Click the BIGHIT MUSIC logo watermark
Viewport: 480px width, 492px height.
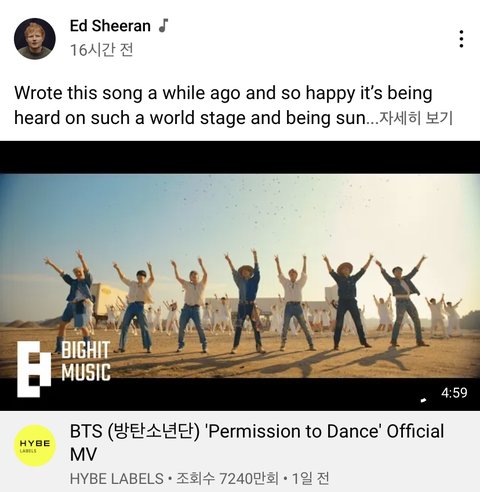[x=64, y=368]
